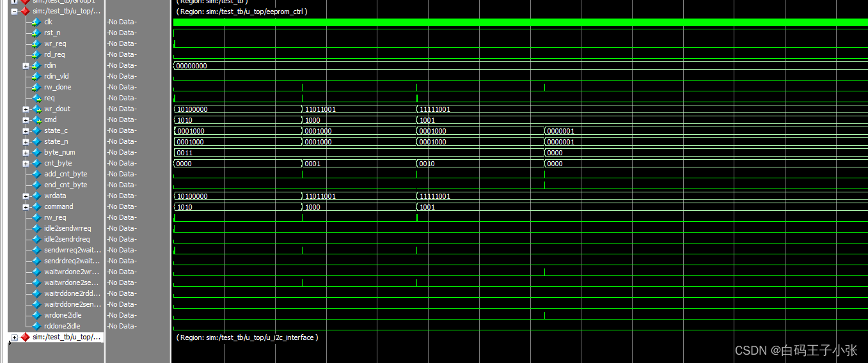
Task: Click cmd waveform value 1010
Action: (x=184, y=120)
